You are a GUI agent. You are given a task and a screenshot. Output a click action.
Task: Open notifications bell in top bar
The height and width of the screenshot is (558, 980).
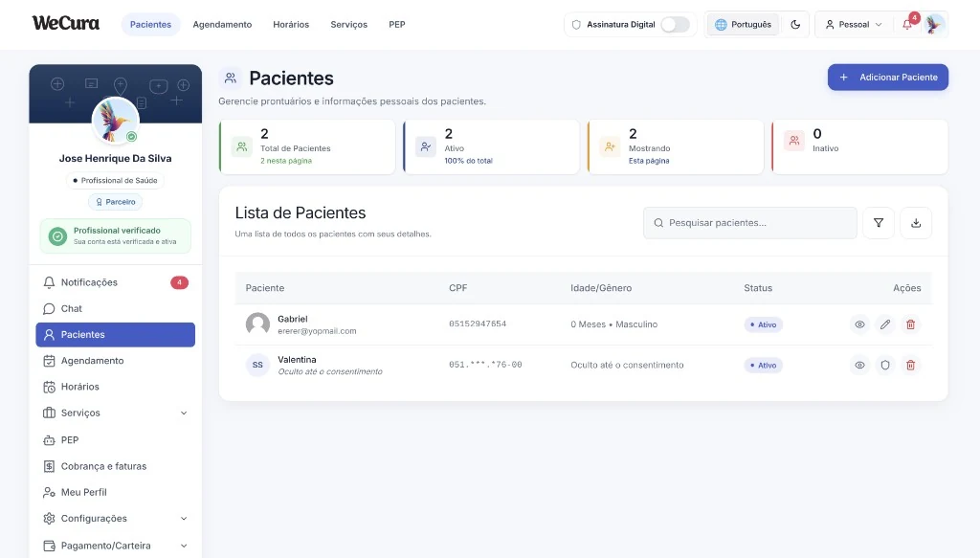(907, 24)
